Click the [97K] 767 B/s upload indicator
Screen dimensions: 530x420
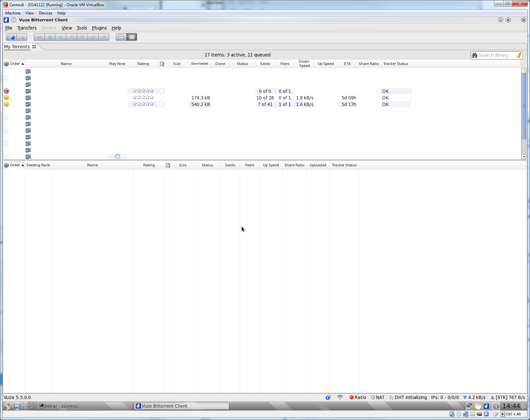click(x=508, y=397)
